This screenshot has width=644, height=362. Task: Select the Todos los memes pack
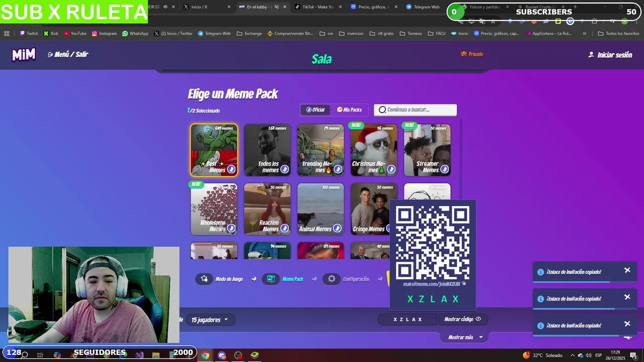267,150
